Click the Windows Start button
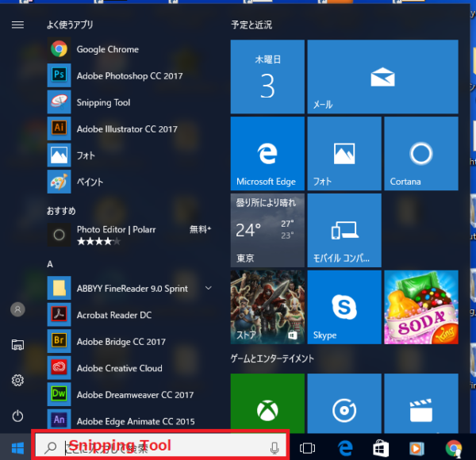 [x=17, y=448]
